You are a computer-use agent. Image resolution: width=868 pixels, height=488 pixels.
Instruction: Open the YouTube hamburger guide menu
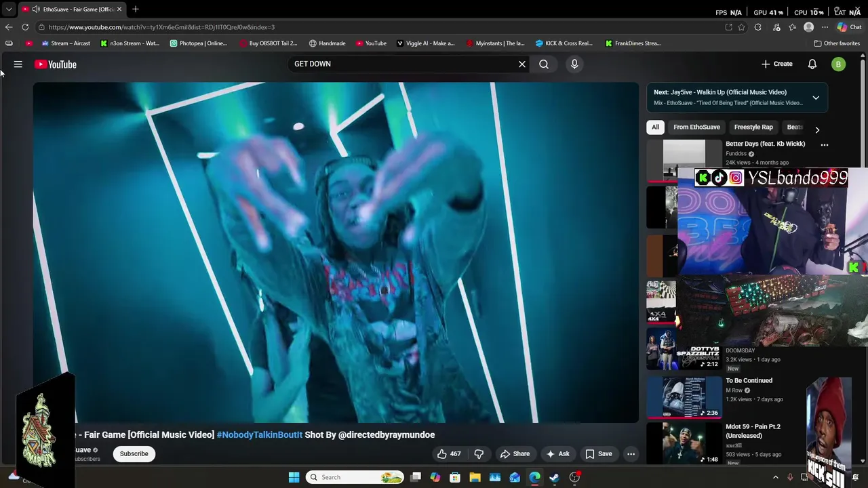(x=18, y=64)
